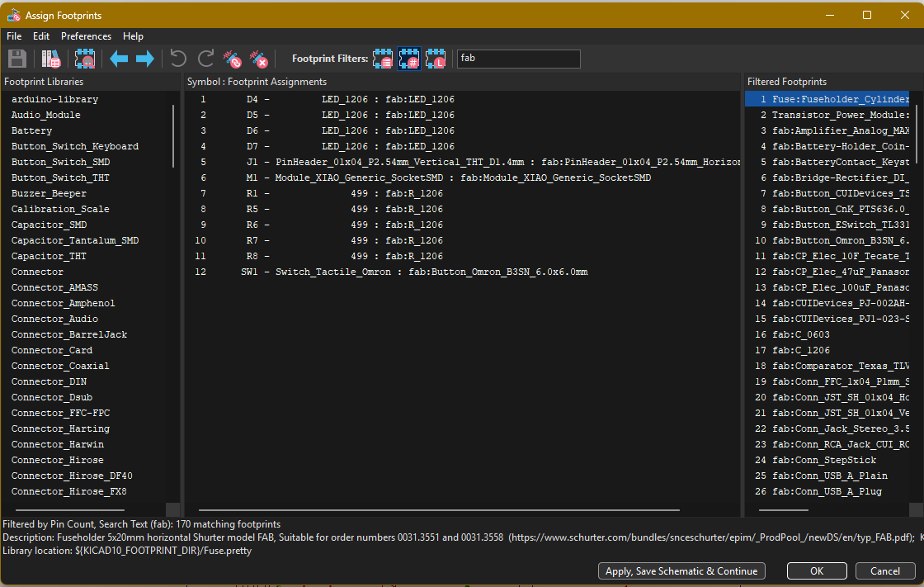Select fab:Conn_RCA_Jack_CUI footprint
Image resolution: width=924 pixels, height=587 pixels.
tap(827, 444)
